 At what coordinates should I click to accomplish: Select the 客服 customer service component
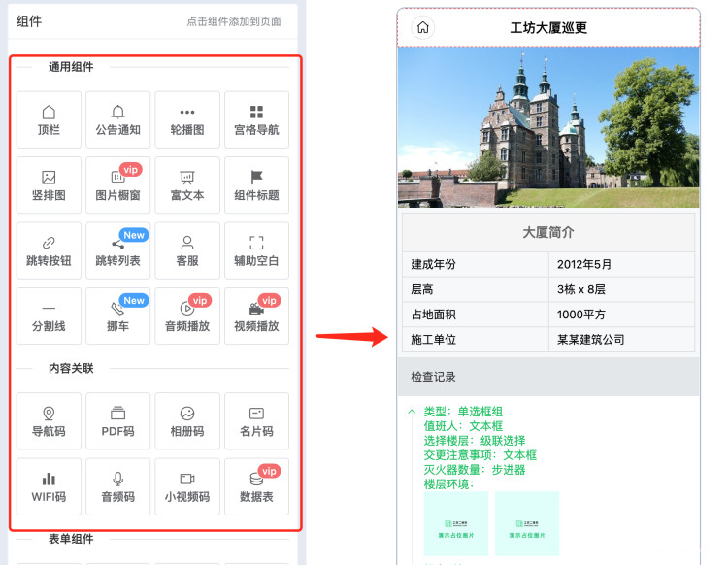tap(186, 250)
